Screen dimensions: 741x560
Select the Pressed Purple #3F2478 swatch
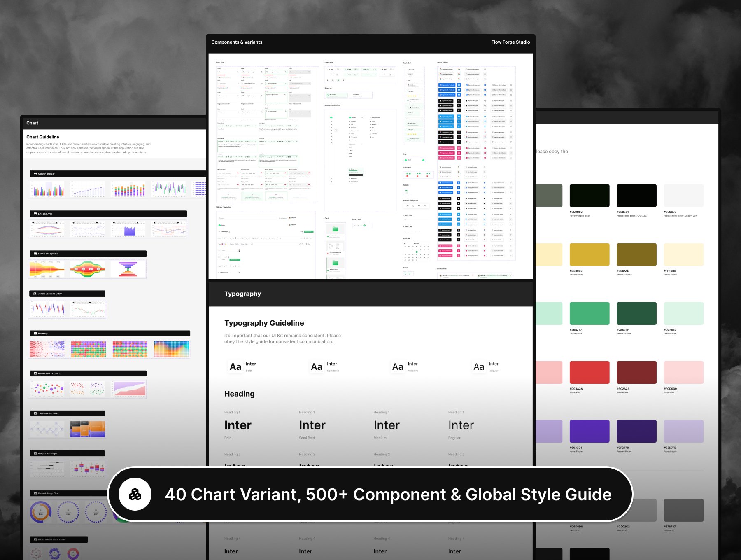coord(636,431)
